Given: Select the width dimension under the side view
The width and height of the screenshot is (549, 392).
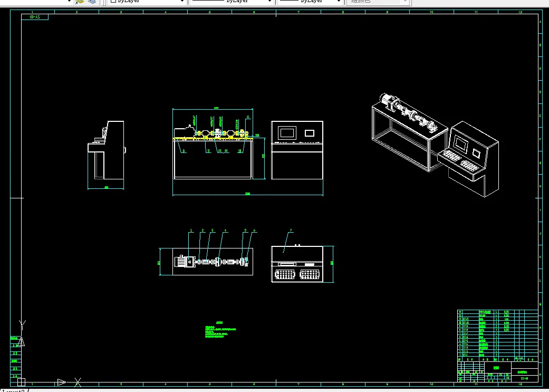Looking at the screenshot, I should pos(106,188).
